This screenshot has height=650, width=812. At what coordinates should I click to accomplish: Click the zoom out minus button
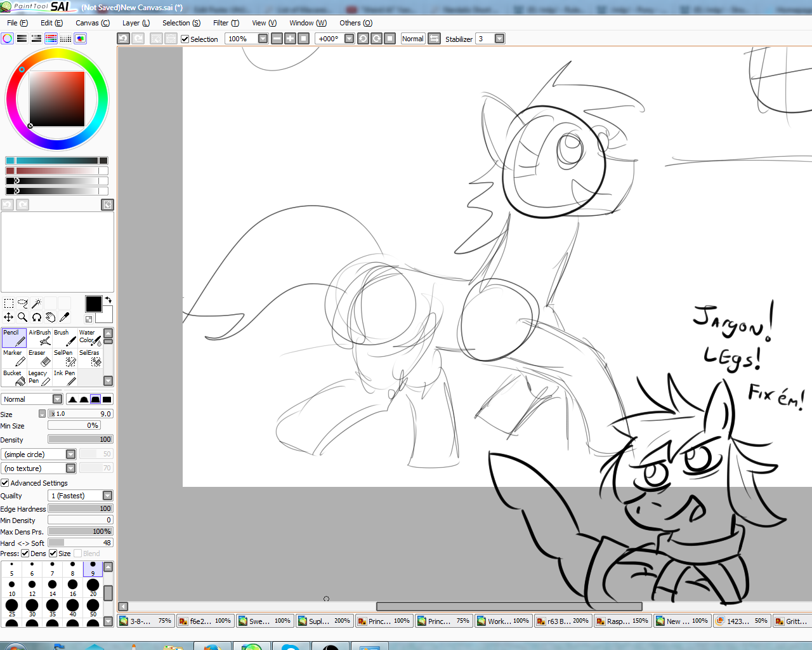(277, 39)
